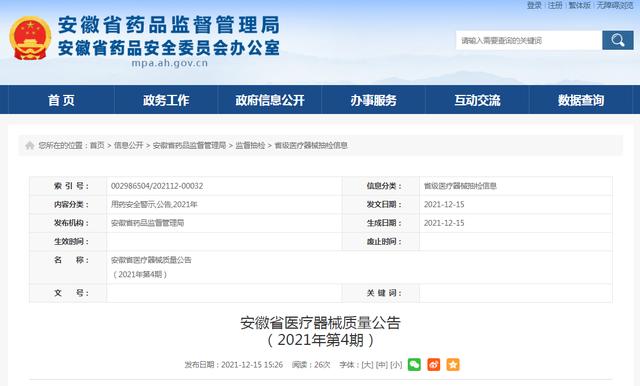The width and height of the screenshot is (640, 386).
Task: Click the national emblem logo
Action: click(30, 38)
